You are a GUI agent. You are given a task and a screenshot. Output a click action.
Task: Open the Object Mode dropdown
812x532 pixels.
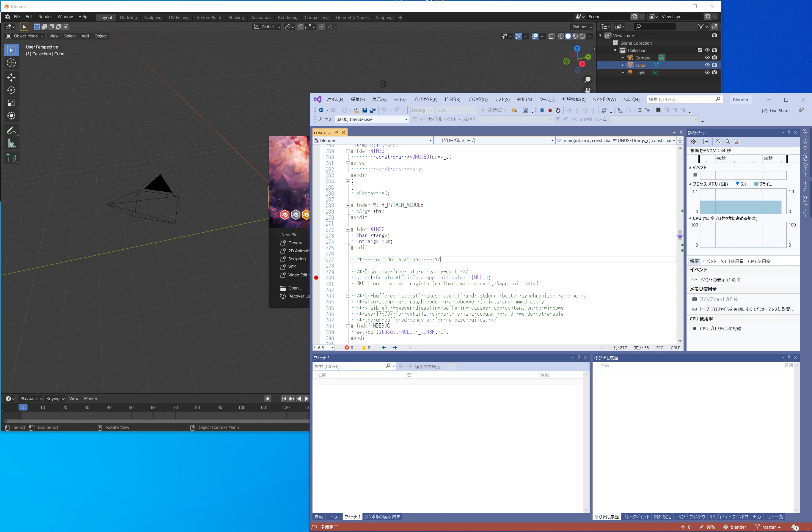click(25, 36)
